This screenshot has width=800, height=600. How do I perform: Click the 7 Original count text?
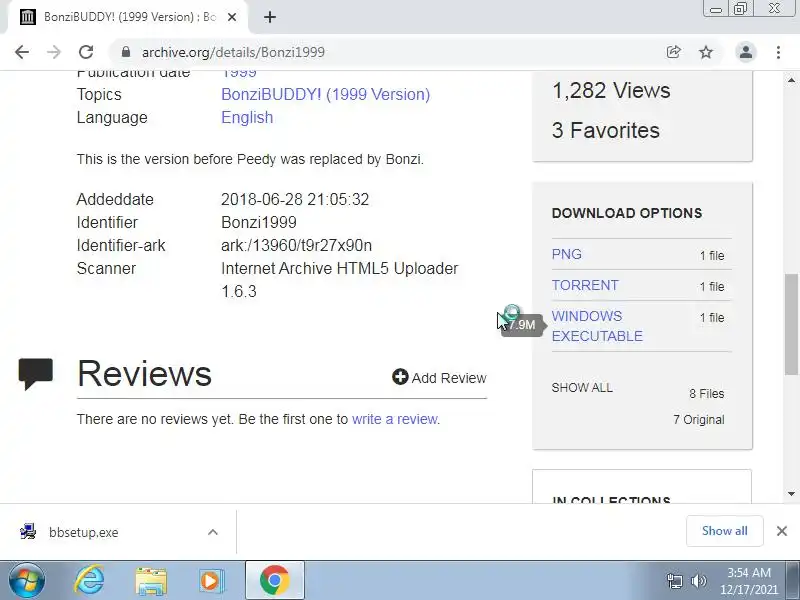click(x=698, y=420)
